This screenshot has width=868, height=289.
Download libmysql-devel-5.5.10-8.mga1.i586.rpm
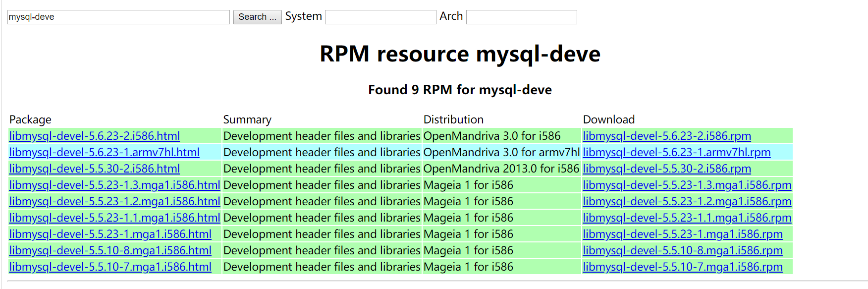coord(683,250)
